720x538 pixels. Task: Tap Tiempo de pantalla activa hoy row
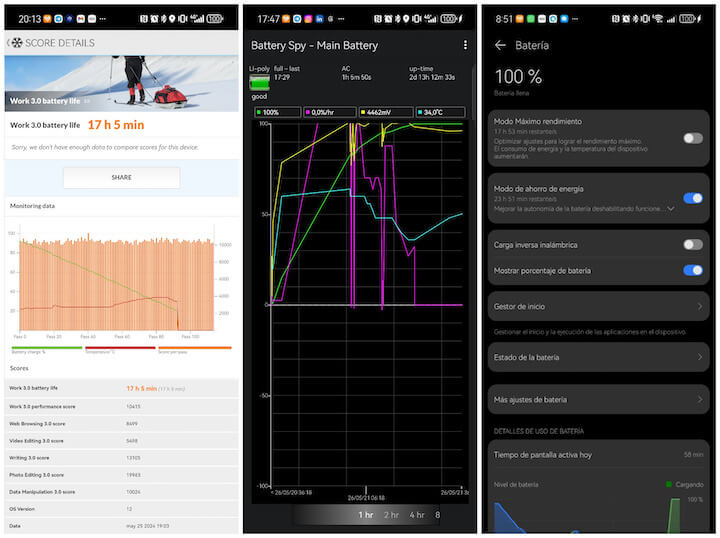point(599,454)
